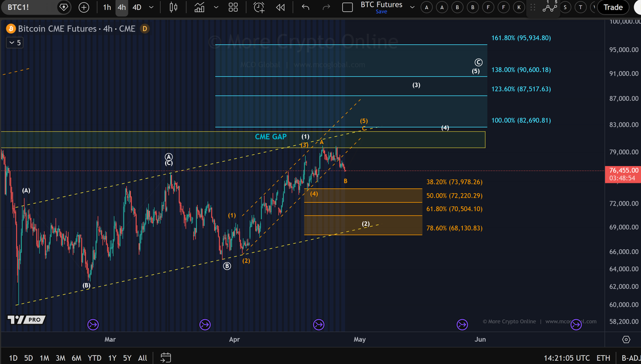
Task: Click the contract roll marker left of Jun
Action: pyautogui.click(x=463, y=324)
